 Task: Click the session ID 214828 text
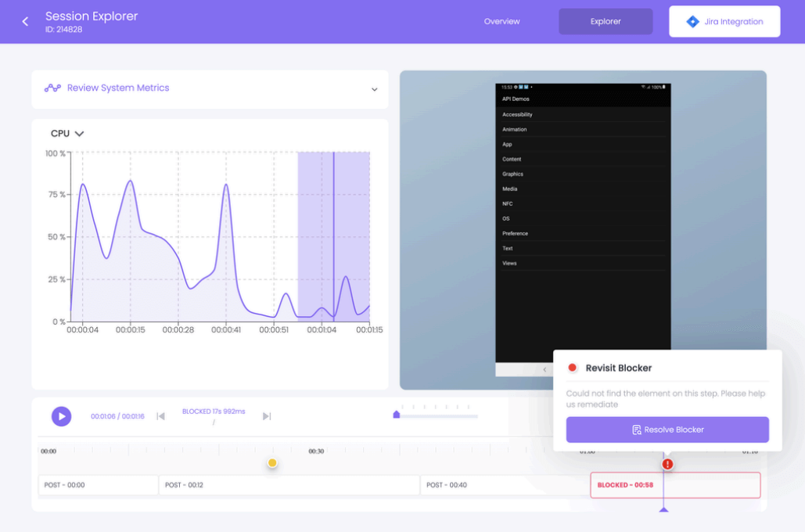[63, 30]
